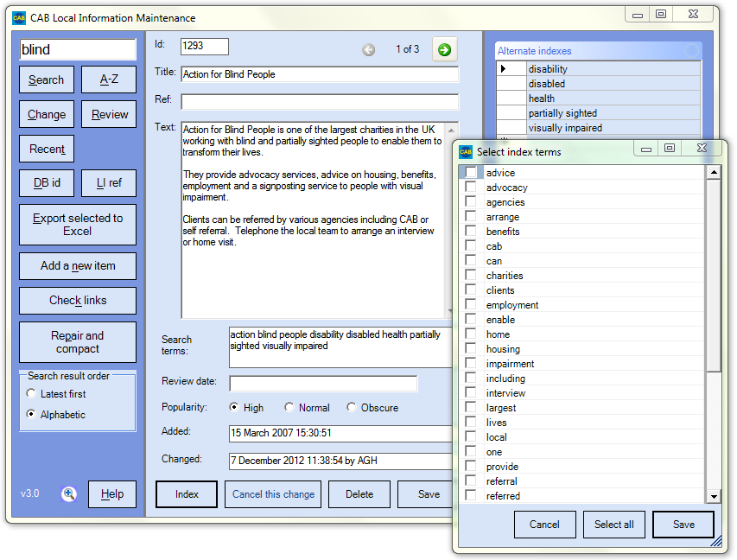This screenshot has width=737, height=560.
Task: Tick the interview checkbox
Action: (x=471, y=392)
